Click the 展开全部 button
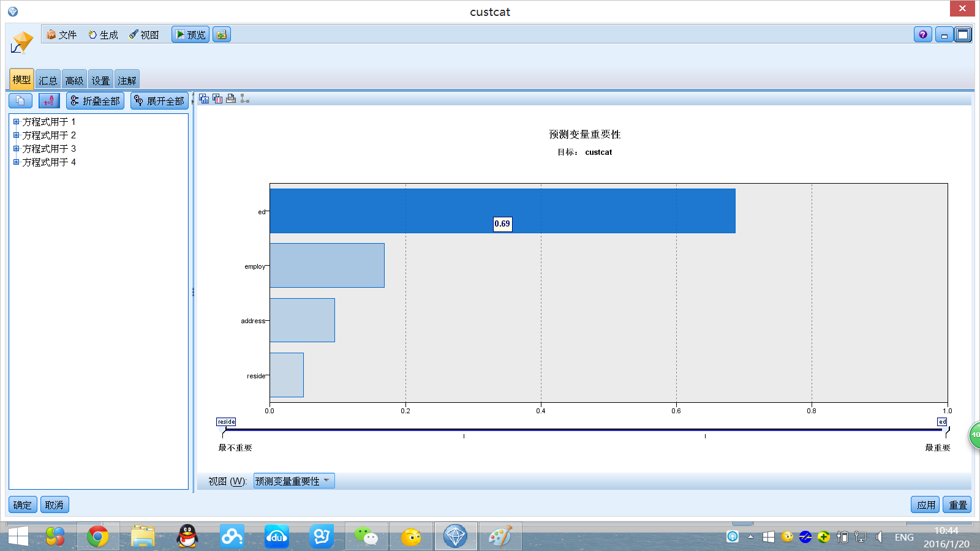The image size is (980, 551). coord(159,101)
